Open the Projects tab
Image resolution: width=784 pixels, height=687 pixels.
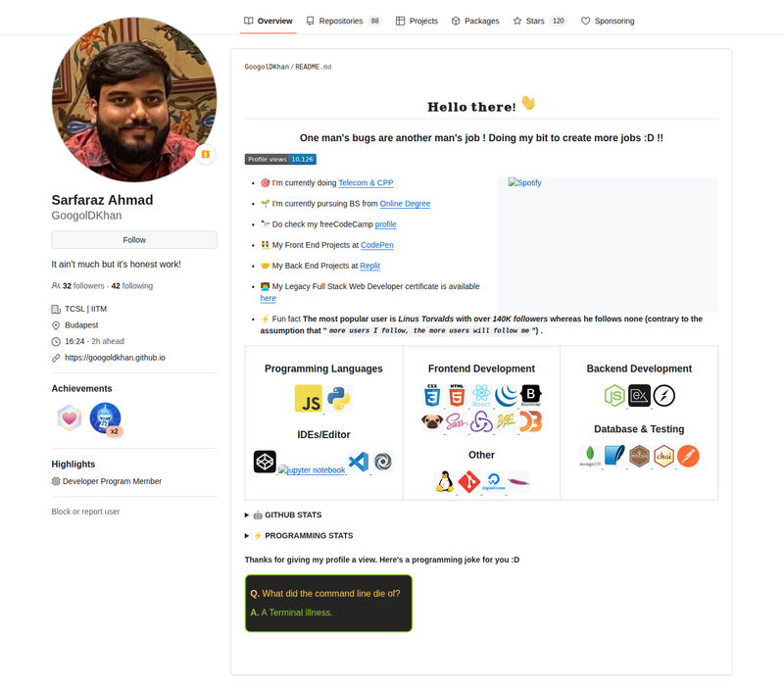coord(416,21)
